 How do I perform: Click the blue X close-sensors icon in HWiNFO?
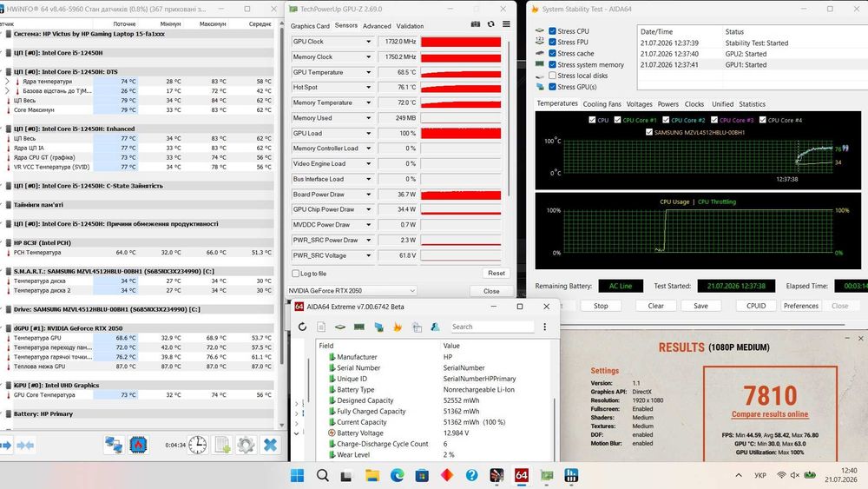270,445
